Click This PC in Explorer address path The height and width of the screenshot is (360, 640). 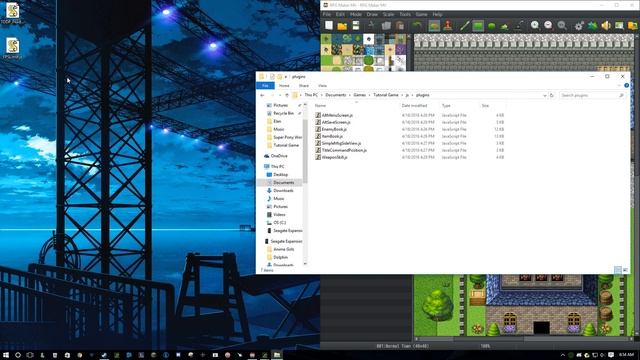tap(311, 95)
